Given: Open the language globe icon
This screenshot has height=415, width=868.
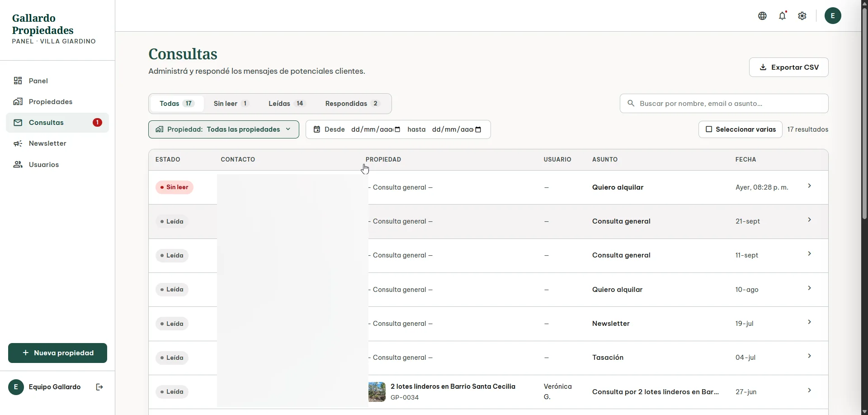Looking at the screenshot, I should (x=762, y=16).
